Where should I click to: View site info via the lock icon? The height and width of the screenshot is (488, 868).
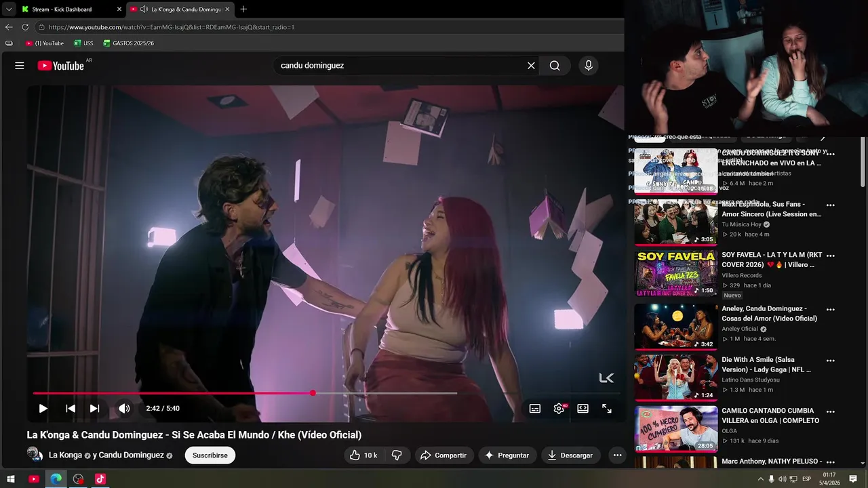pyautogui.click(x=41, y=27)
